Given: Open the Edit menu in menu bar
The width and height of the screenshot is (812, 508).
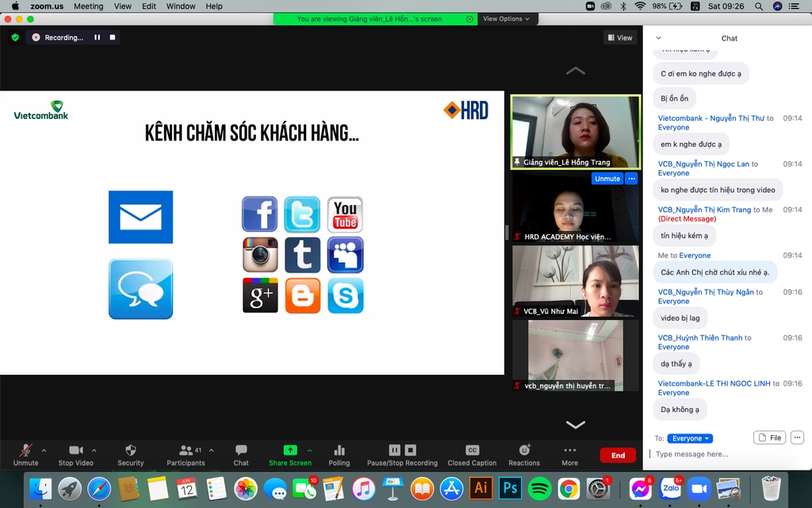Looking at the screenshot, I should tap(149, 6).
